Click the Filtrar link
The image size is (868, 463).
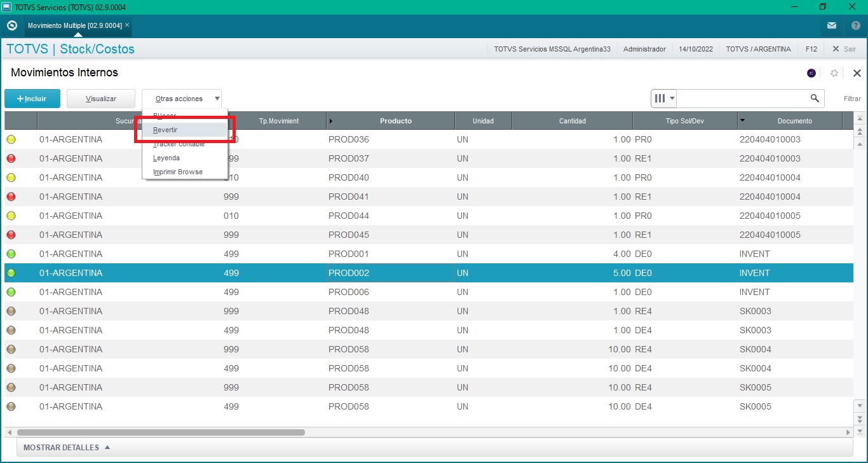pyautogui.click(x=852, y=99)
